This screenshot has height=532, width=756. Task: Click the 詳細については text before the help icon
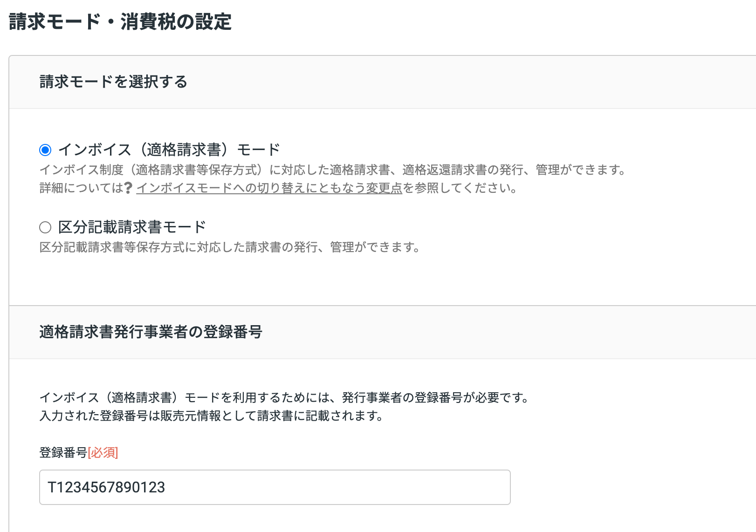pos(81,188)
